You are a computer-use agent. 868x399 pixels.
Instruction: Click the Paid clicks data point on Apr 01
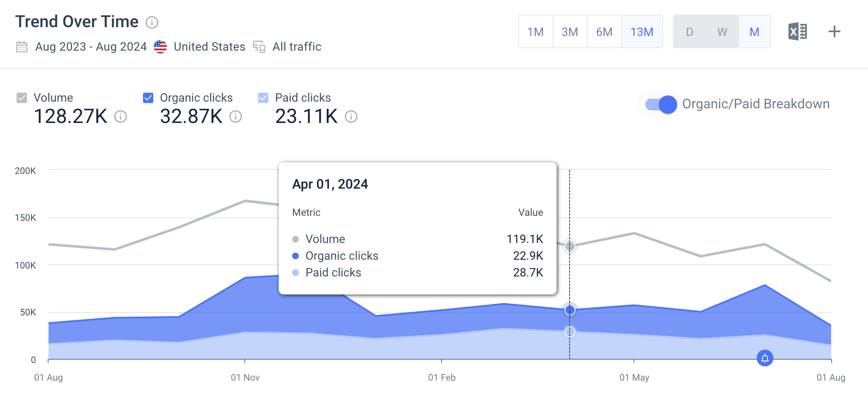[x=570, y=332]
